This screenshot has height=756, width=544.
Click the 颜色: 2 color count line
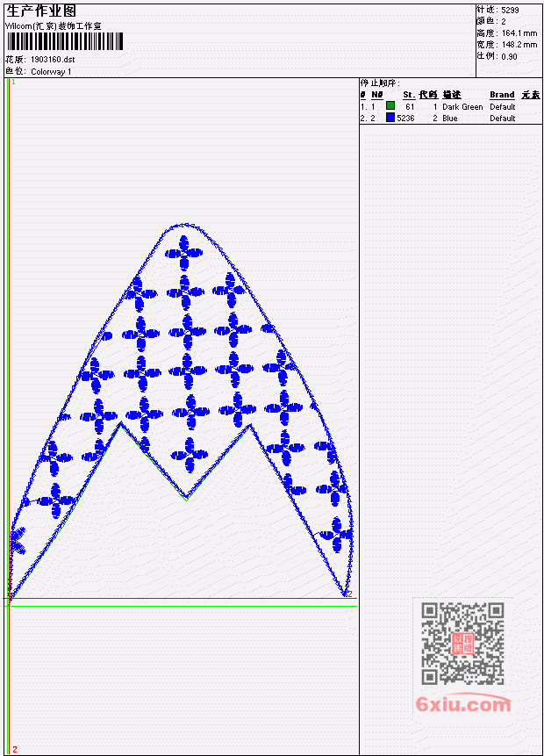tap(491, 22)
